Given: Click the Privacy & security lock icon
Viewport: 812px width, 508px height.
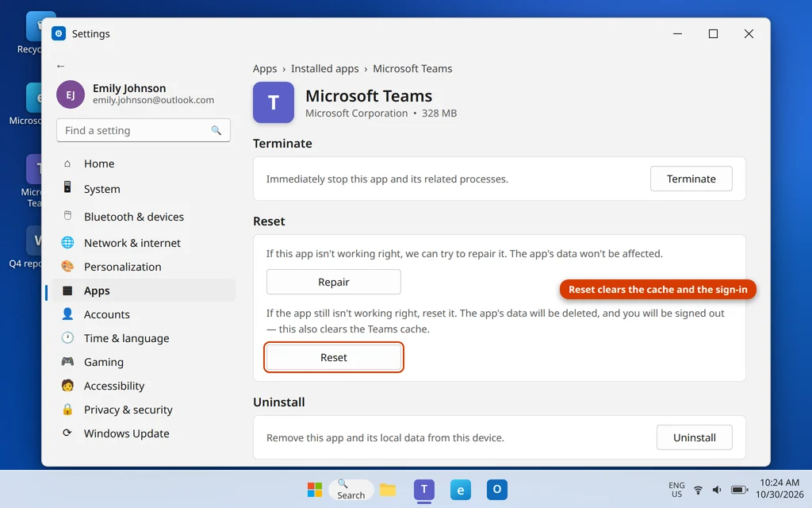Looking at the screenshot, I should [x=67, y=409].
